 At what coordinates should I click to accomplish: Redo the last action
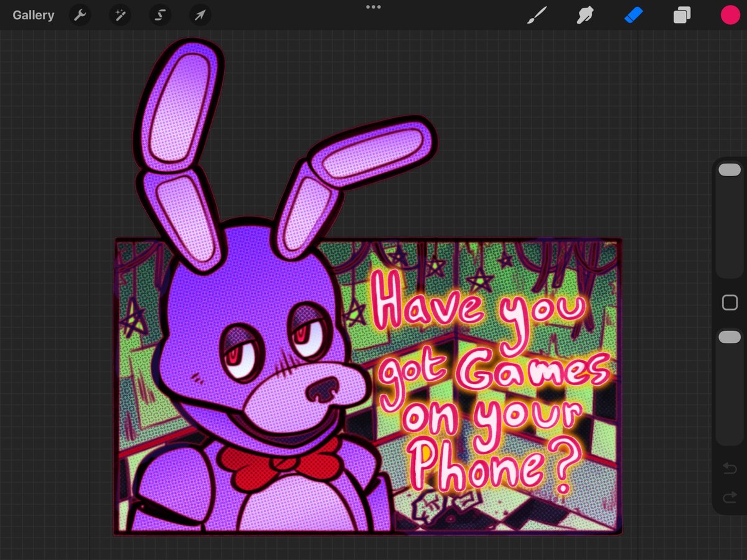tap(730, 497)
